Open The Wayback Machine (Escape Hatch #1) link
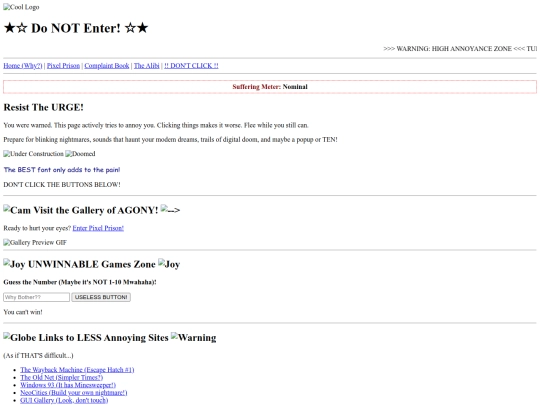Viewport: 540px width, 405px height. tap(77, 370)
